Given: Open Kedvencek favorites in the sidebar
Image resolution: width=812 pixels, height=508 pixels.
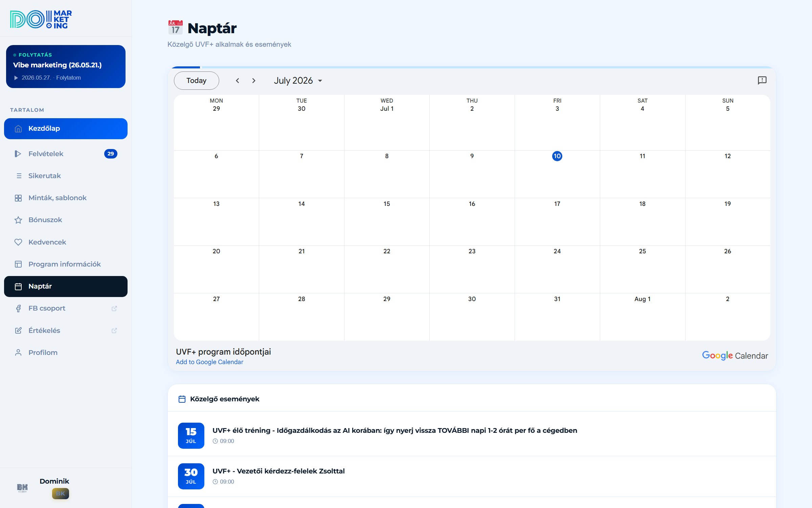Looking at the screenshot, I should pyautogui.click(x=66, y=242).
